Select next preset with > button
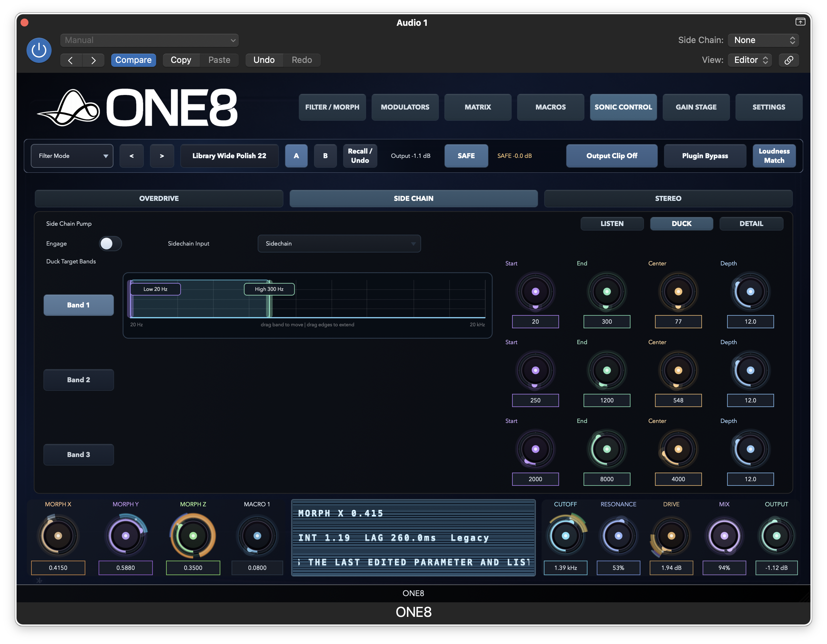Screen dimensions: 827x644 162,156
